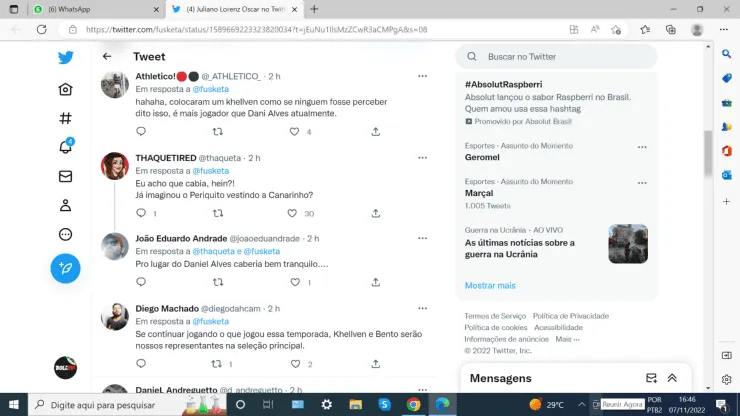The width and height of the screenshot is (740, 416).
Task: Retweet Diego Machado's reply
Action: [x=216, y=364]
